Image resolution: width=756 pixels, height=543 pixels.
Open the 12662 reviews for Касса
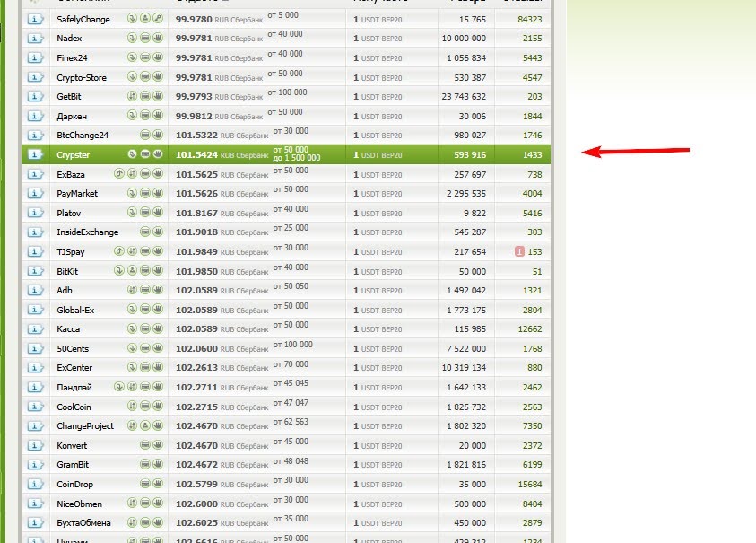point(530,329)
